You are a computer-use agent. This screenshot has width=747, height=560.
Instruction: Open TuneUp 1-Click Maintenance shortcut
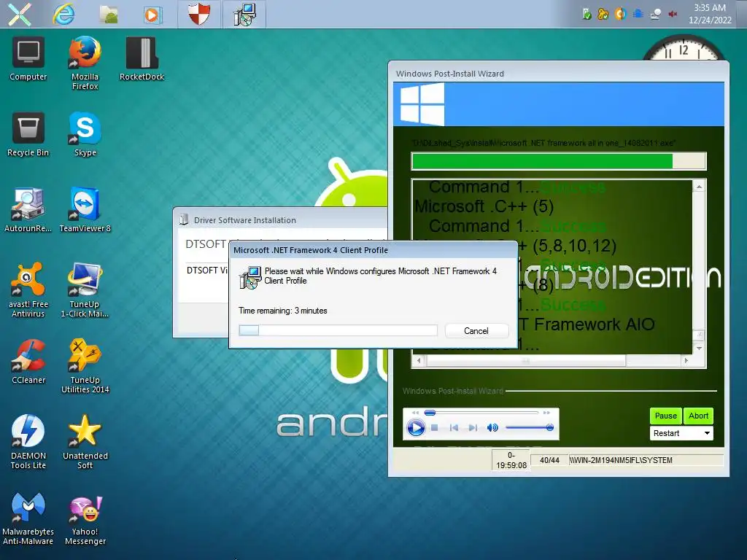(85, 289)
